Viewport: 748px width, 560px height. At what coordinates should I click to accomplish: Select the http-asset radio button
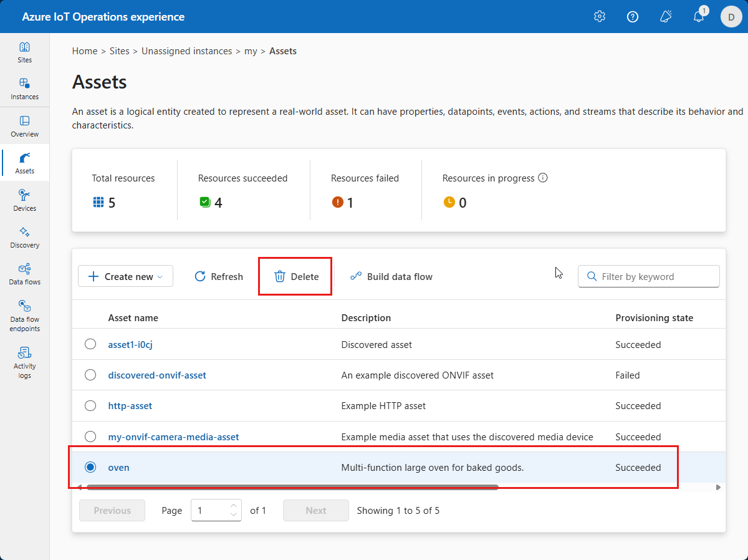pos(90,405)
